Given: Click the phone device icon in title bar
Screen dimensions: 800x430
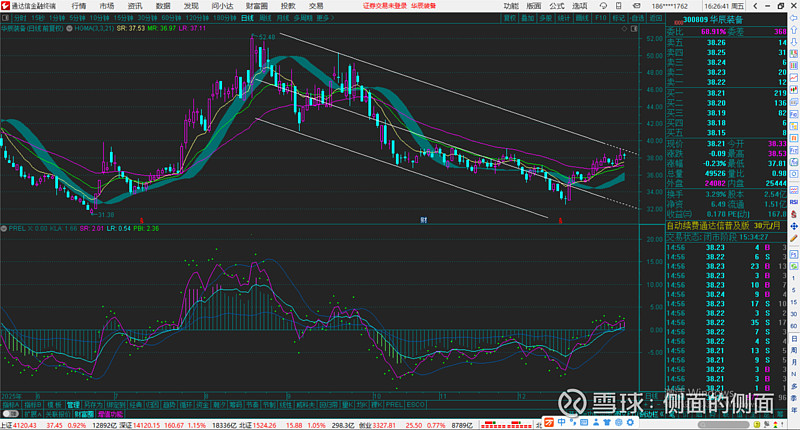Looking at the screenshot, I should click(618, 6).
